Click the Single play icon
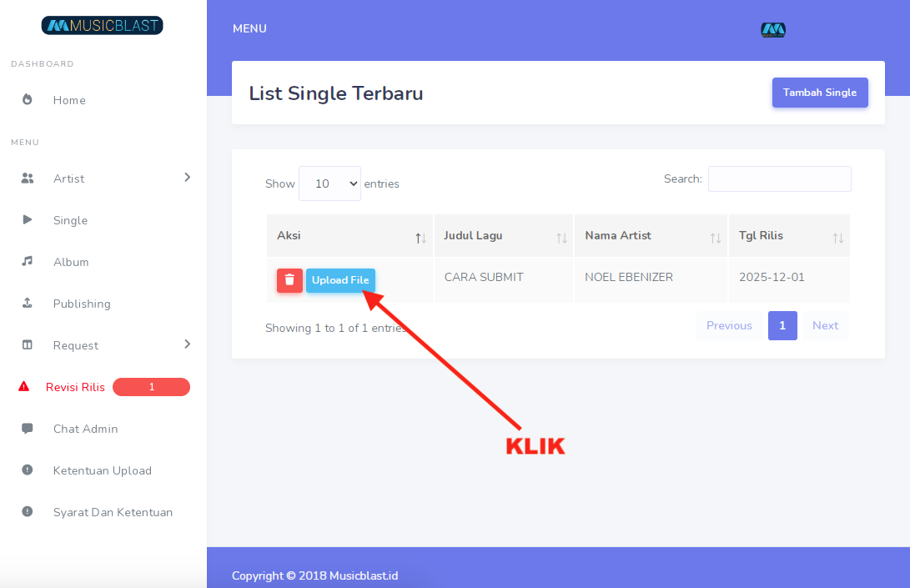Viewport: 910px width, 588px height. point(28,220)
